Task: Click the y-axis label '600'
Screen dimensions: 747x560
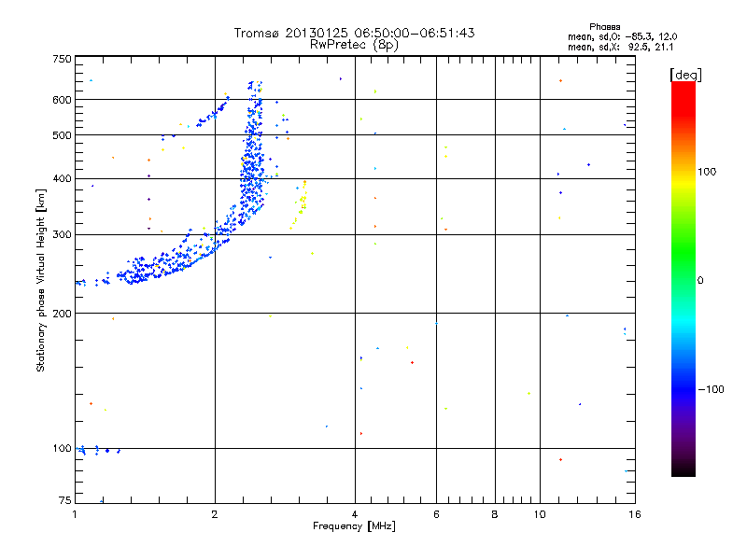Action: [62, 100]
